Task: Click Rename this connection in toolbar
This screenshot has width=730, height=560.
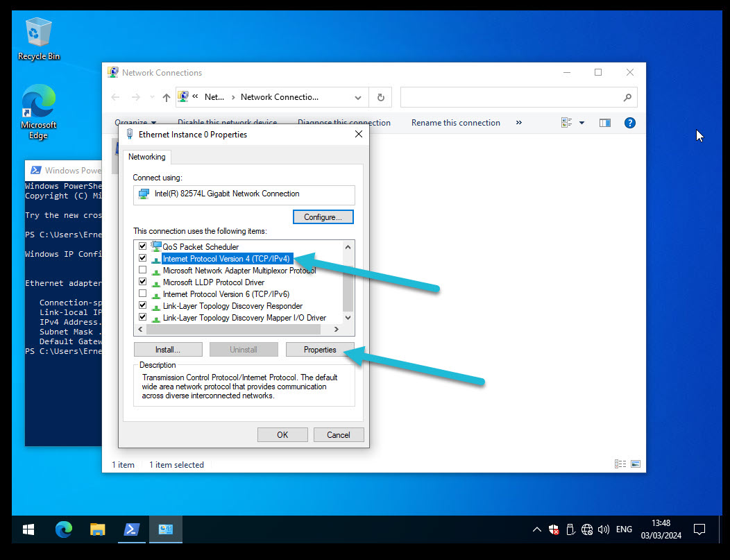Action: click(455, 123)
